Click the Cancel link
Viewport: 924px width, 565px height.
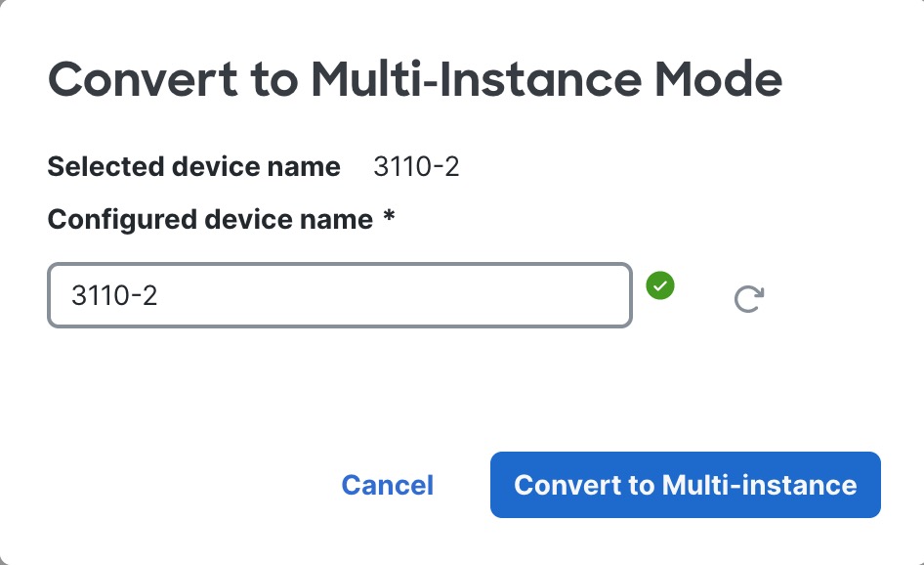point(387,485)
